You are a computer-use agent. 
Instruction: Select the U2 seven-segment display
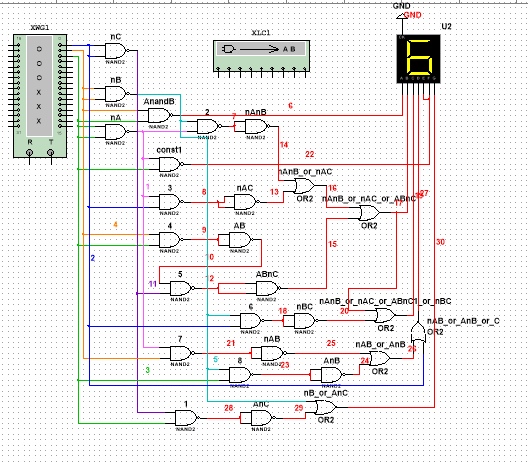tap(419, 59)
